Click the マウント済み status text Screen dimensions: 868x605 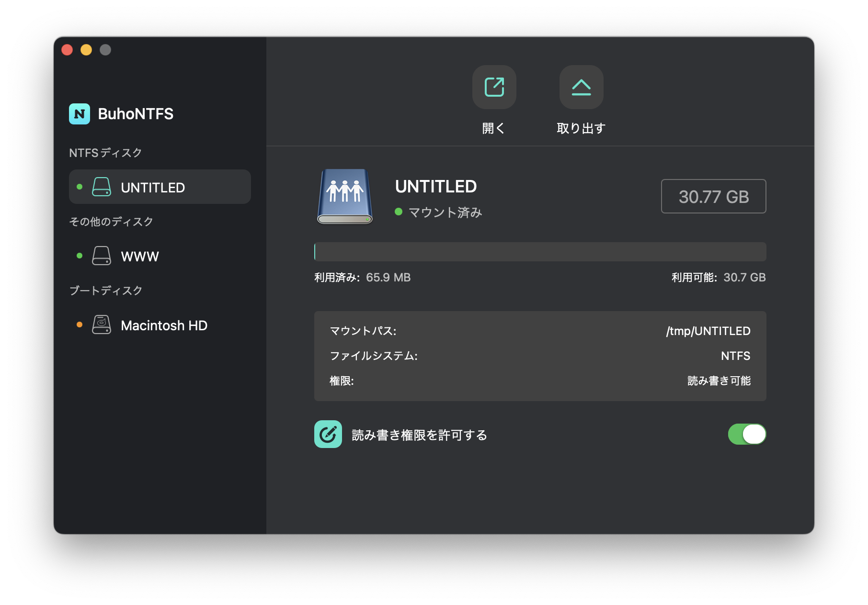pyautogui.click(x=445, y=212)
